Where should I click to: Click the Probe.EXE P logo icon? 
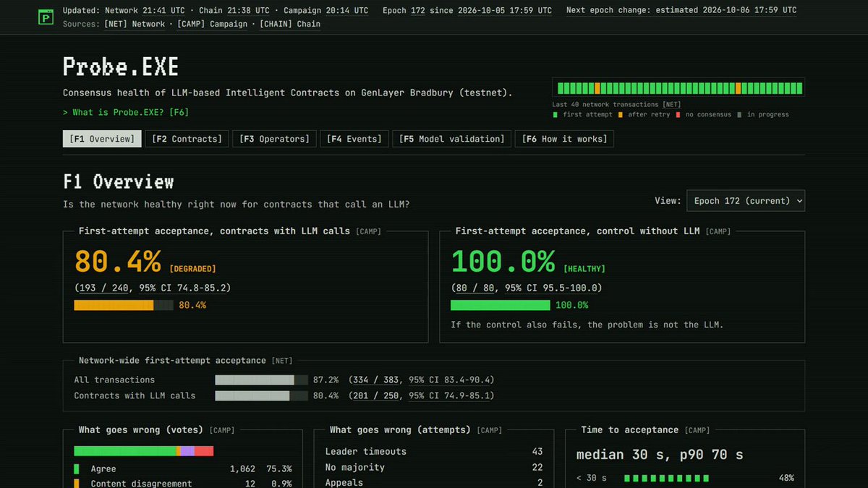[x=46, y=17]
